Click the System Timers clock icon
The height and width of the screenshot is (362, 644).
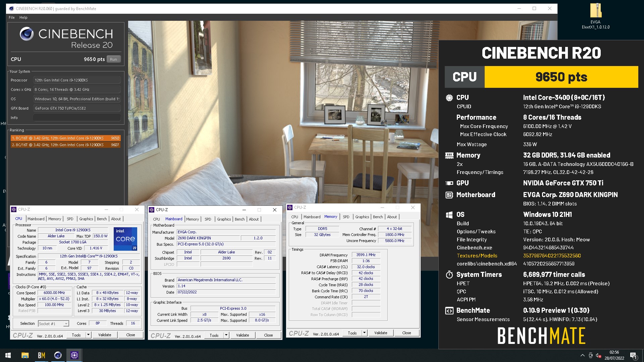pyautogui.click(x=449, y=275)
